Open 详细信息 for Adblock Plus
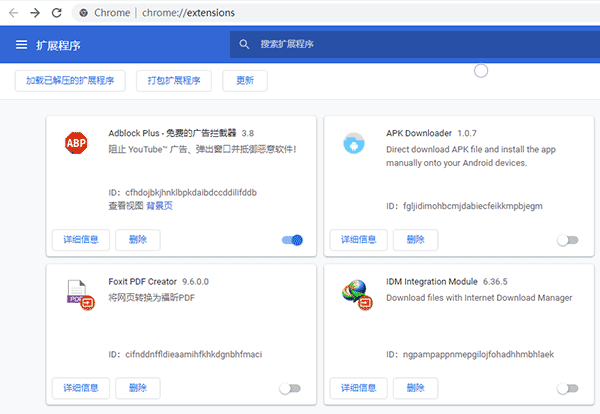Image resolution: width=600 pixels, height=414 pixels. pyautogui.click(x=81, y=240)
